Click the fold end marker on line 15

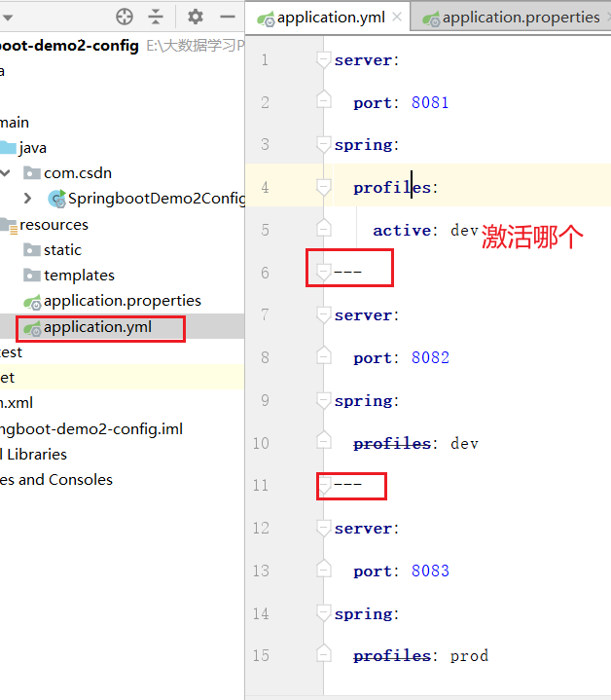tap(323, 653)
